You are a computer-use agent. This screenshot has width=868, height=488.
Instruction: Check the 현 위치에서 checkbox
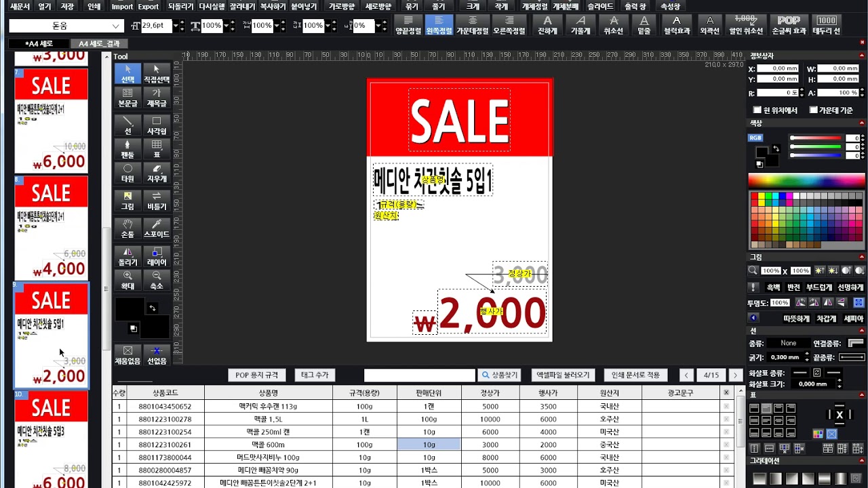(x=757, y=110)
